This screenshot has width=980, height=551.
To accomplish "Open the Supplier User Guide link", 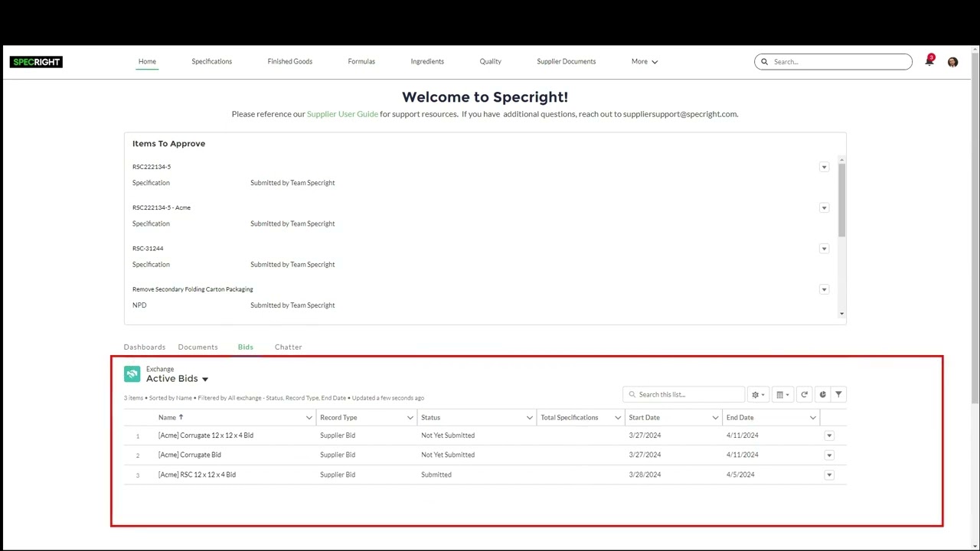I will point(342,114).
